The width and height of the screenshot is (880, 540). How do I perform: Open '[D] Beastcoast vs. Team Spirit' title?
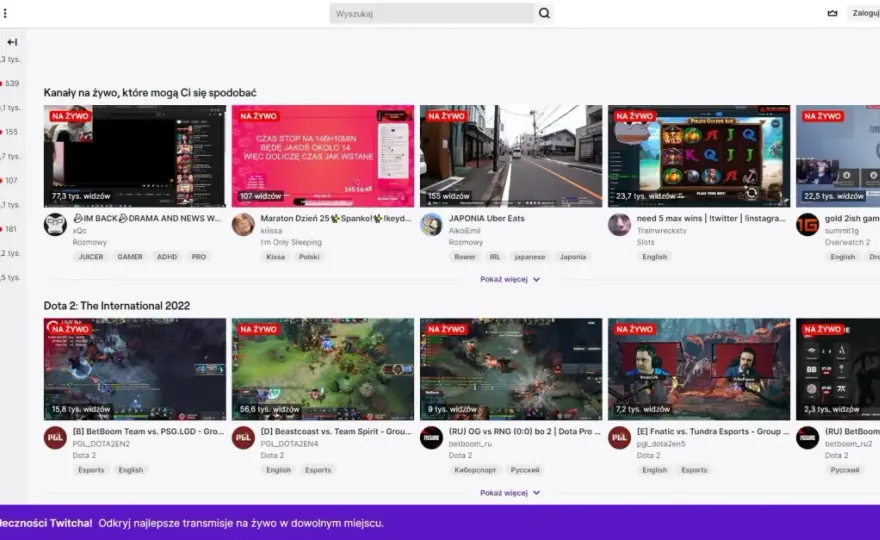point(336,432)
